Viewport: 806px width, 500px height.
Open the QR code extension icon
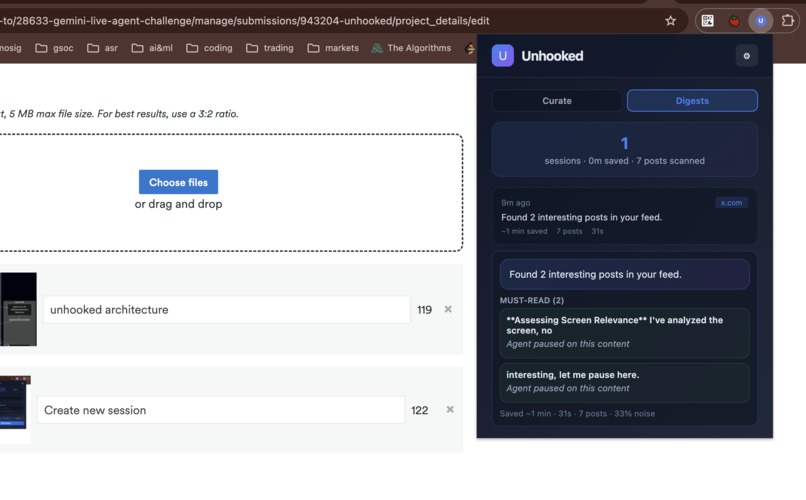[707, 21]
